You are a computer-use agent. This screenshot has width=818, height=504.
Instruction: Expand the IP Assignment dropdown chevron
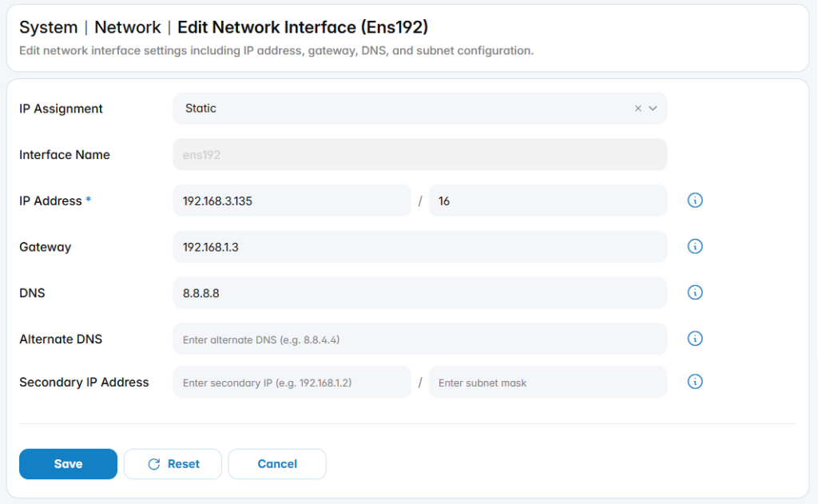click(x=653, y=109)
